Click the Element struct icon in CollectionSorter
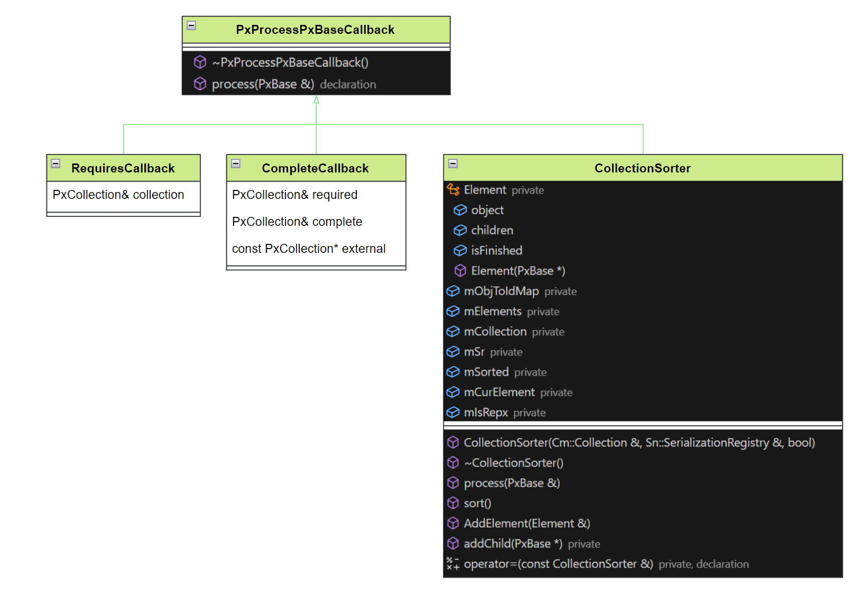Viewport: 868px width, 593px height. (x=453, y=189)
